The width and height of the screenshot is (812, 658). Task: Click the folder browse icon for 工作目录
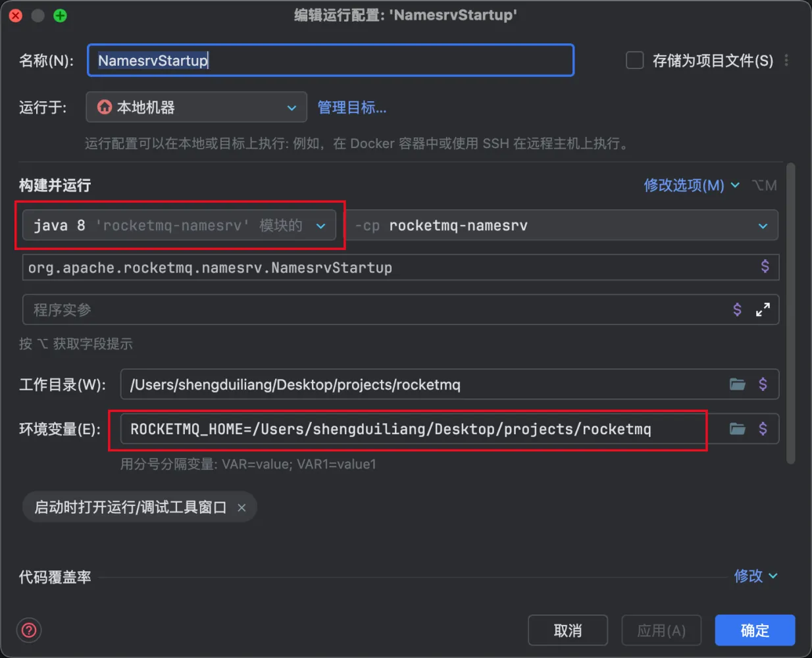click(x=737, y=384)
